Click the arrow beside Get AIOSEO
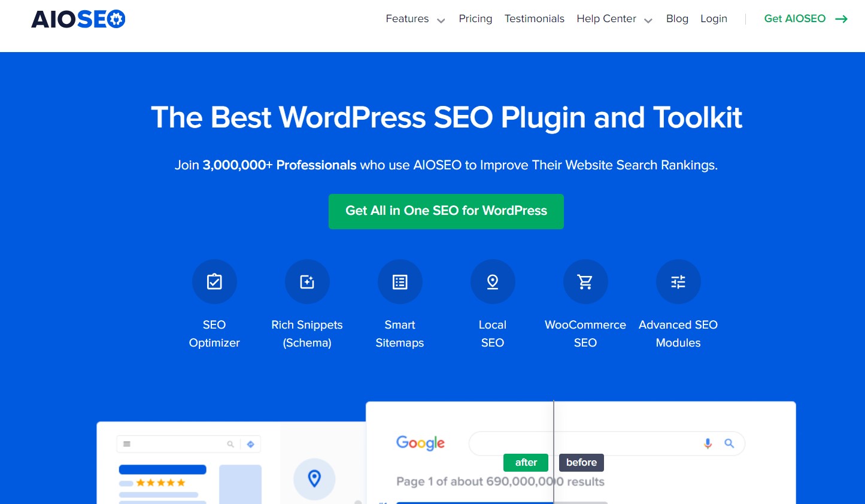The width and height of the screenshot is (865, 504). [842, 19]
